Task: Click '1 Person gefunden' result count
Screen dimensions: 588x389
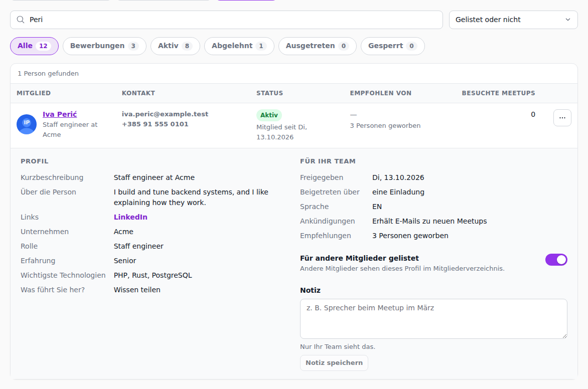Action: 48,74
